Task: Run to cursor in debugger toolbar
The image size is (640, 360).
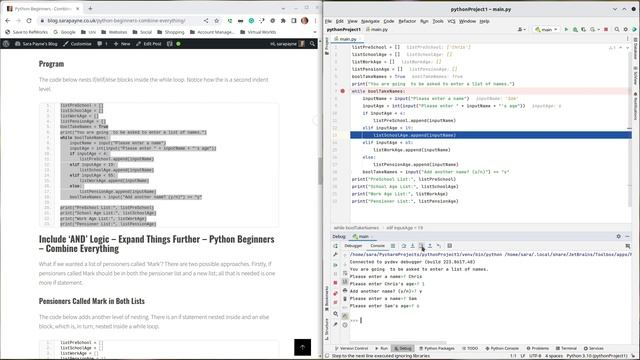Action: (439, 246)
